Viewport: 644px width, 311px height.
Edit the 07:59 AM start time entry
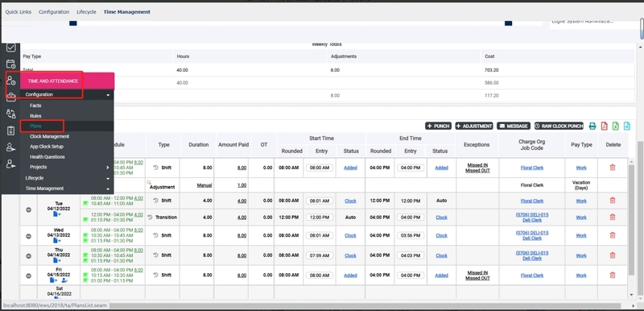click(320, 255)
